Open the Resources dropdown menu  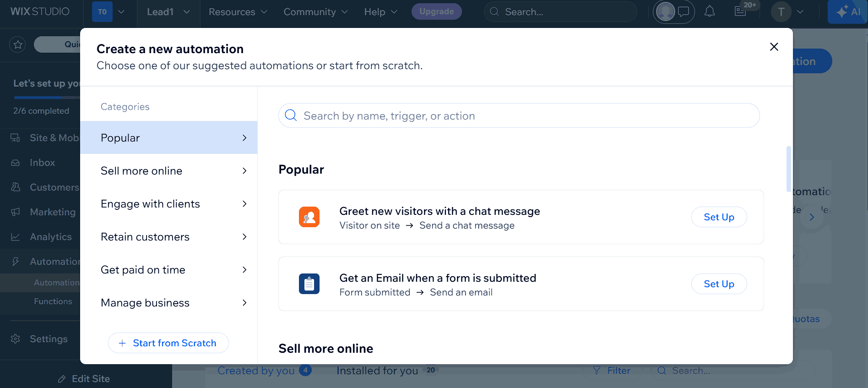(238, 12)
